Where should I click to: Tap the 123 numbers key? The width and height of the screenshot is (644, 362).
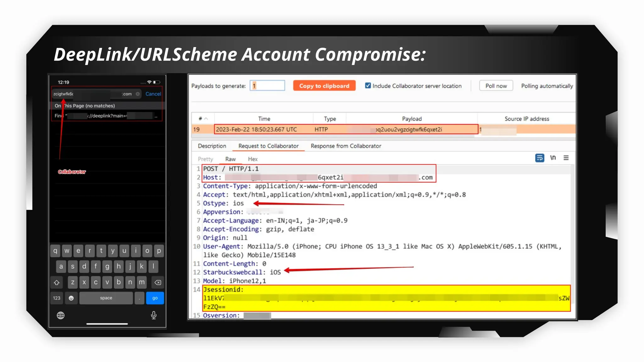(57, 298)
